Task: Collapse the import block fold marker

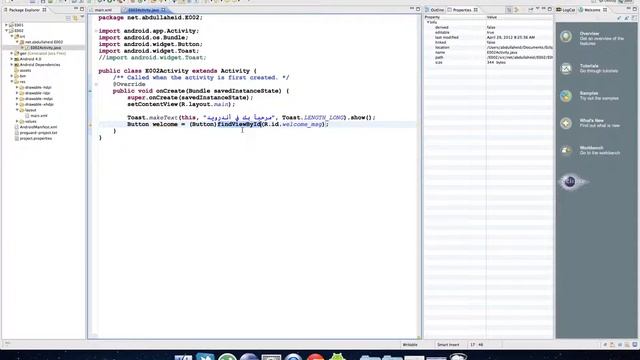Action: click(96, 31)
